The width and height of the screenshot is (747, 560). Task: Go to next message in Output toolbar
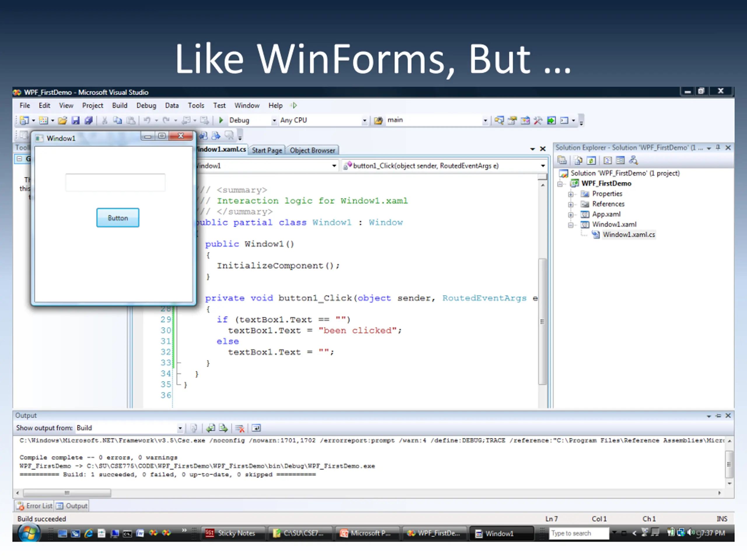[223, 428]
